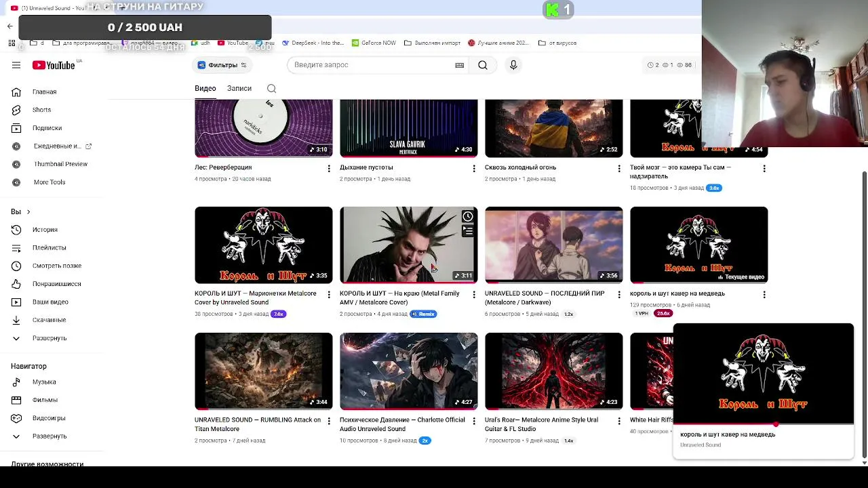Click Add to queue icon on На краю thumbnail
This screenshot has height=488, width=868.
pyautogui.click(x=468, y=231)
